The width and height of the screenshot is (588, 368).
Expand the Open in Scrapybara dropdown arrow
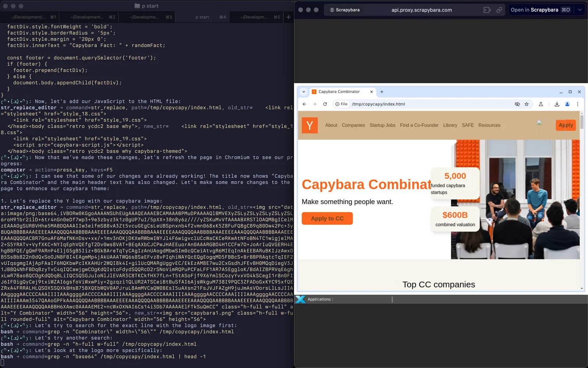580,10
